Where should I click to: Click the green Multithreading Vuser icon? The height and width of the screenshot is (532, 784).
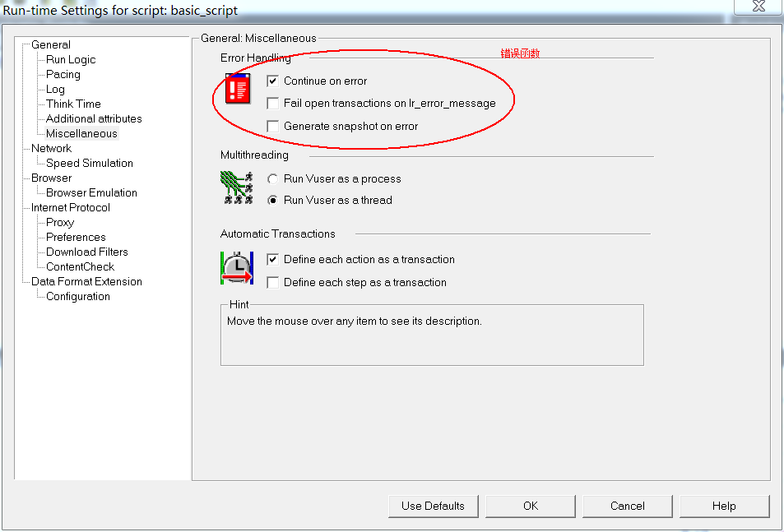[x=236, y=187]
